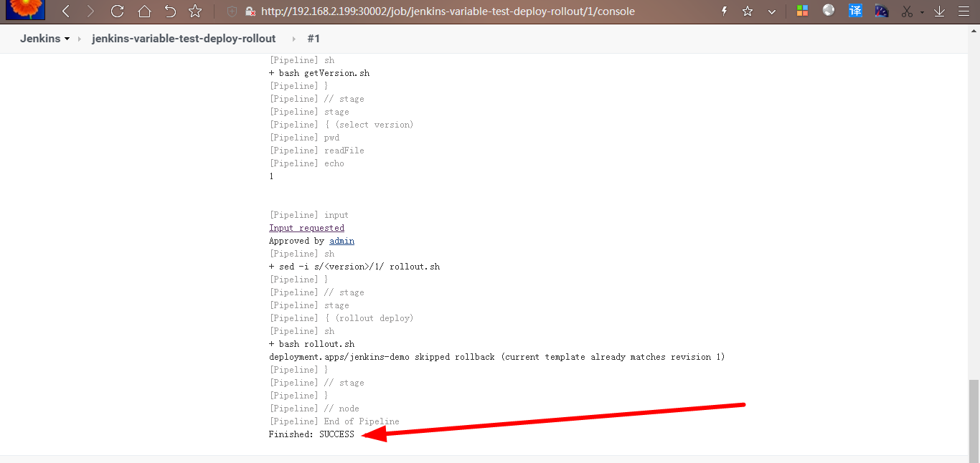The image size is (980, 463).
Task: Click the browser orange flower logo
Action: (25, 9)
